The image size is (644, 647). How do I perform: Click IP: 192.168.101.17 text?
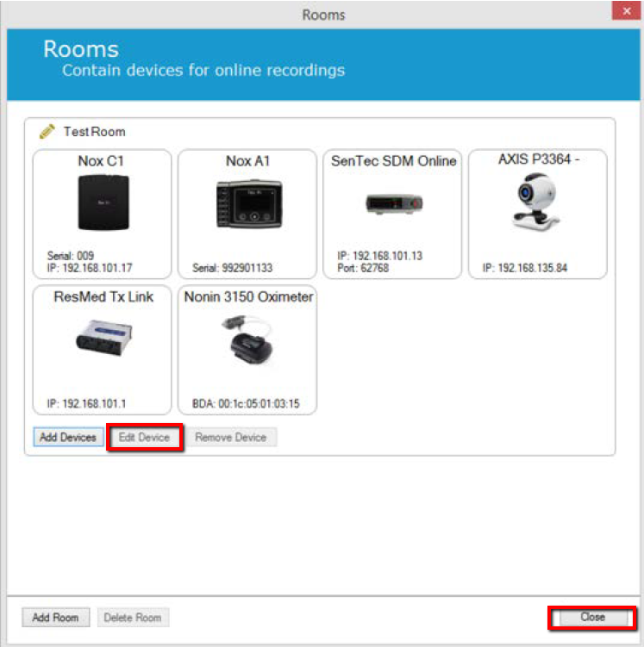coord(90,268)
